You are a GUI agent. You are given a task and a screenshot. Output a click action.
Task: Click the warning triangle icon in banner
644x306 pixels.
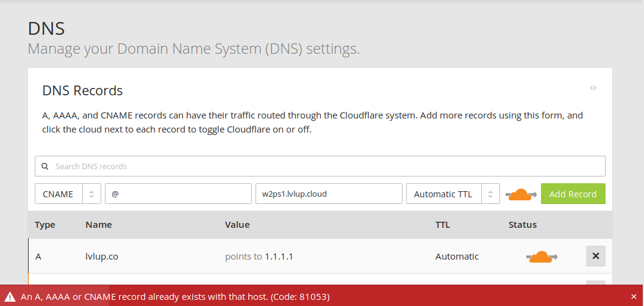pyautogui.click(x=10, y=297)
